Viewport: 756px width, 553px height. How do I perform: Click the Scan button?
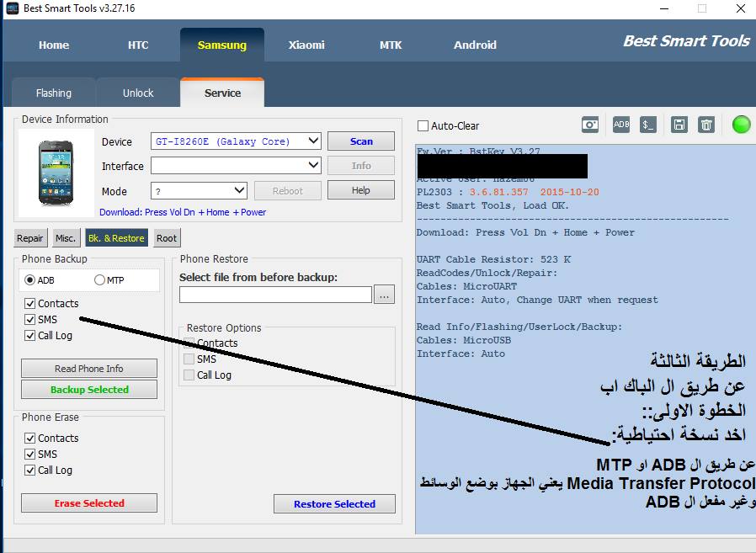361,141
